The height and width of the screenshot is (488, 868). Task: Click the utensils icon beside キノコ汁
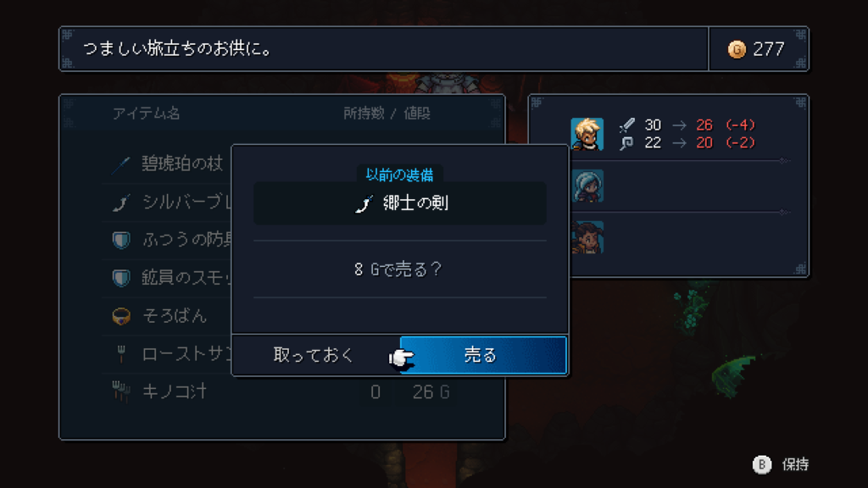pos(120,391)
